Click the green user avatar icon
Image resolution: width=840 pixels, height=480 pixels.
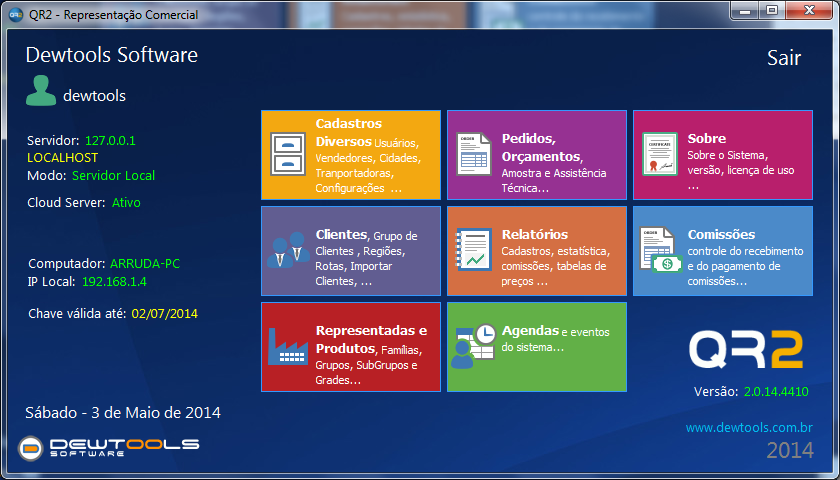(41, 90)
